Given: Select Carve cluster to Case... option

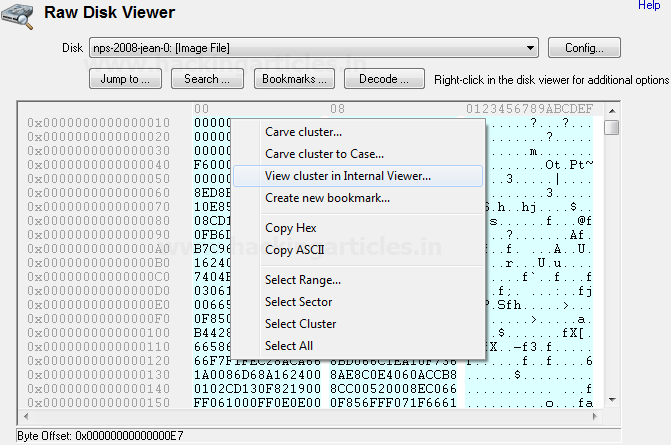Looking at the screenshot, I should coord(324,154).
